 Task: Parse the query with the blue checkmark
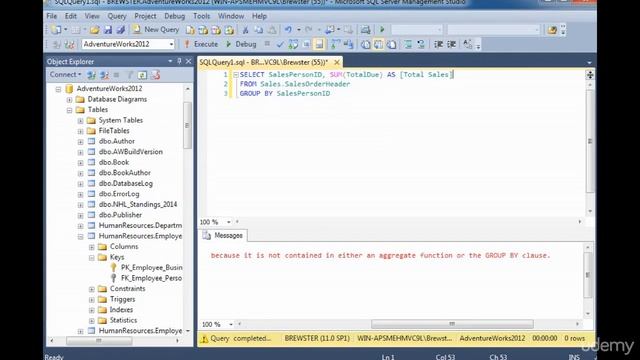[x=280, y=44]
